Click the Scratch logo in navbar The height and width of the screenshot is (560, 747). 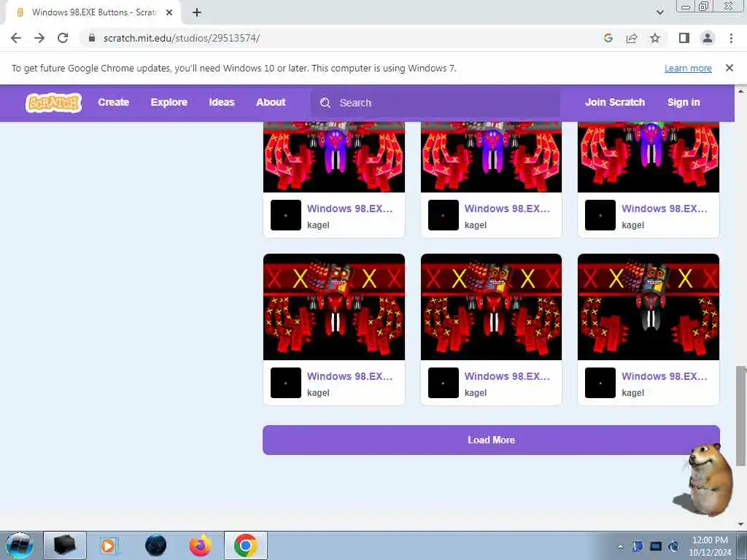[53, 102]
